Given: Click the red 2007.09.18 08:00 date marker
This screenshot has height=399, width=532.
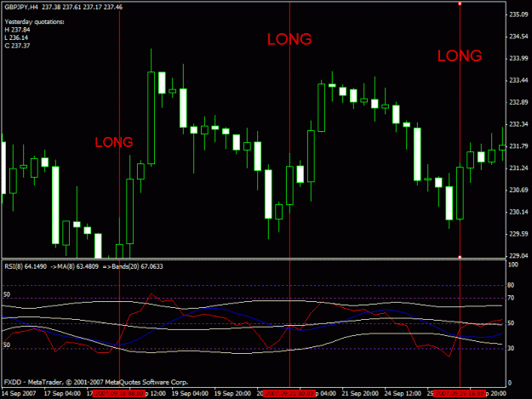Looking at the screenshot, I should [119, 394].
